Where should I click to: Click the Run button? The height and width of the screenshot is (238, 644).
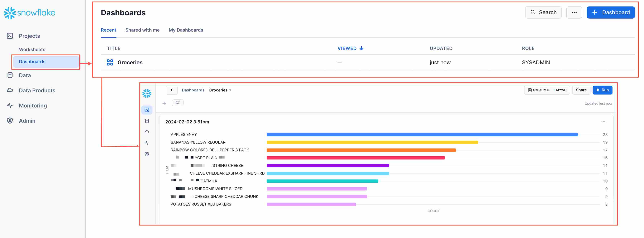(602, 90)
